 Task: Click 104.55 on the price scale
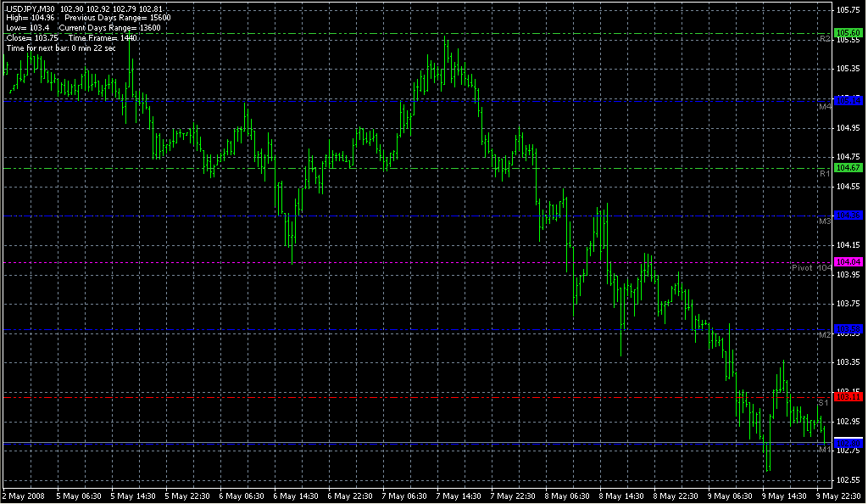[849, 187]
